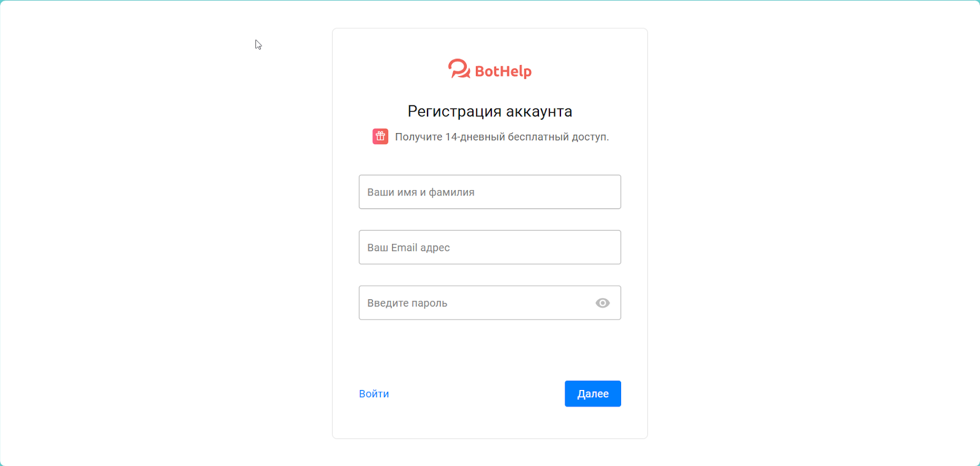The image size is (980, 466).
Task: Click the "пароль" placeholder word in password field
Action: tap(429, 304)
